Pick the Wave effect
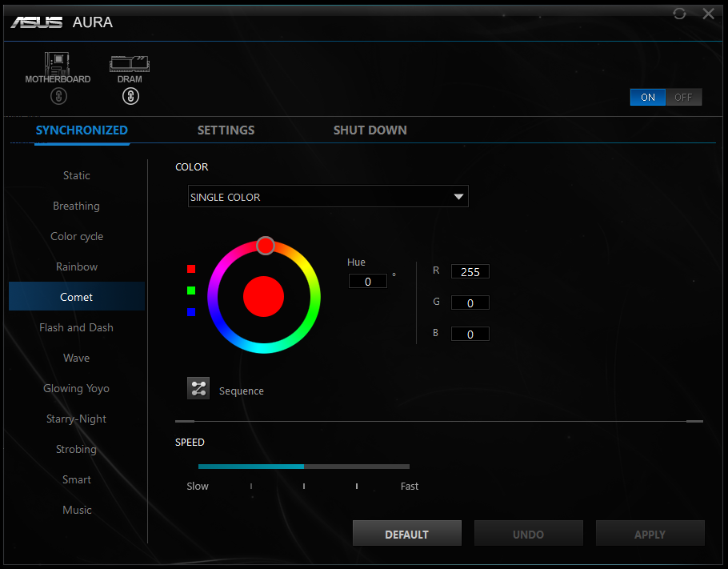The height and width of the screenshot is (569, 728). pyautogui.click(x=77, y=358)
